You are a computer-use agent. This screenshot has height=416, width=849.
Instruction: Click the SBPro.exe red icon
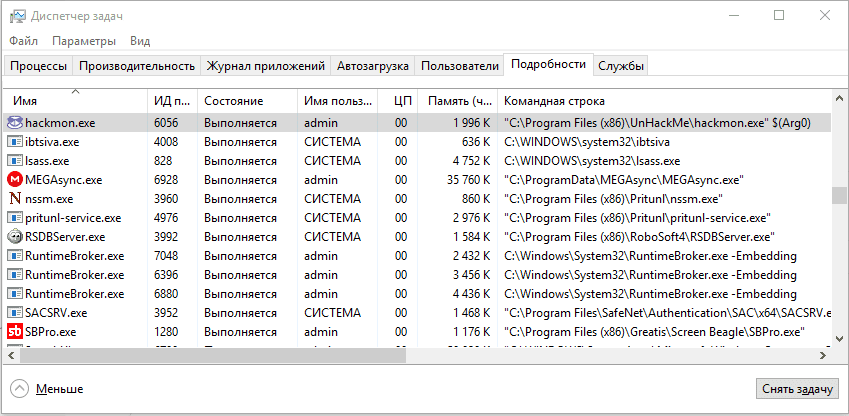tap(15, 331)
